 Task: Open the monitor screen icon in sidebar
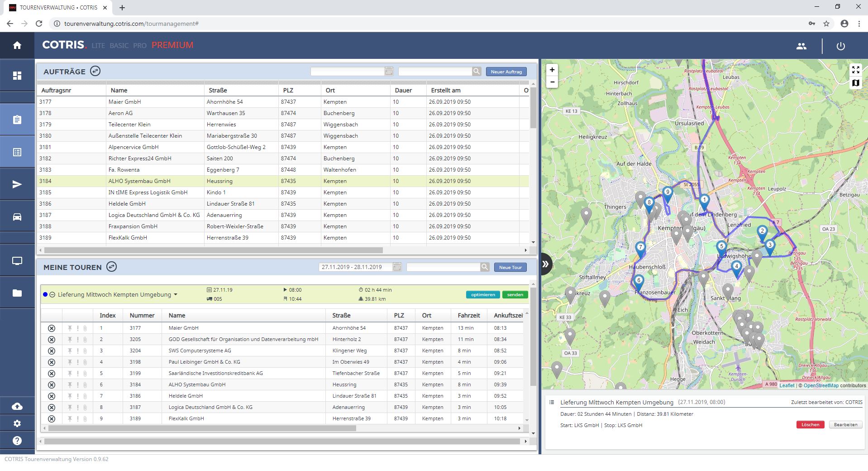tap(17, 261)
